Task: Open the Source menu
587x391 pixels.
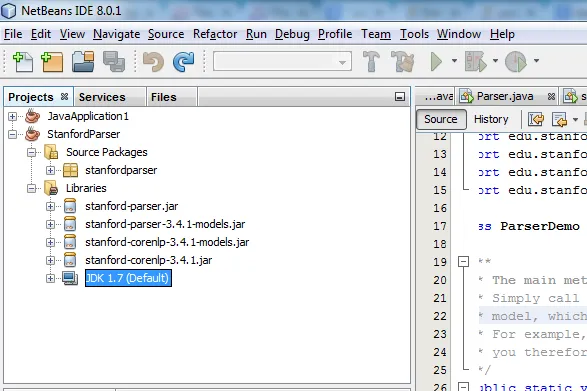Action: [166, 34]
